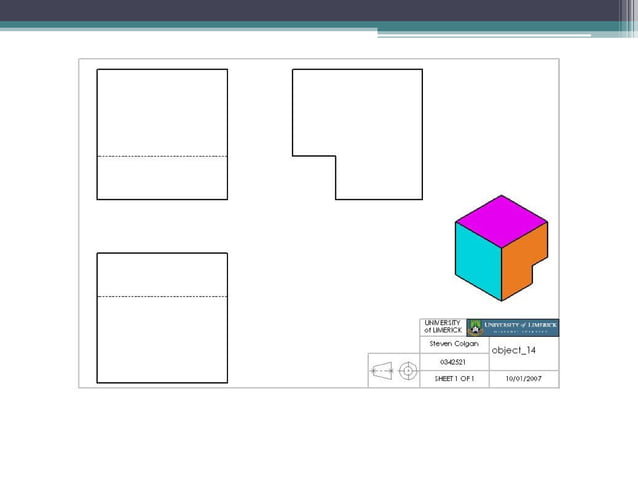This screenshot has height=478, width=638.
Task: Select the '10/01/2007' date cell
Action: click(x=524, y=378)
